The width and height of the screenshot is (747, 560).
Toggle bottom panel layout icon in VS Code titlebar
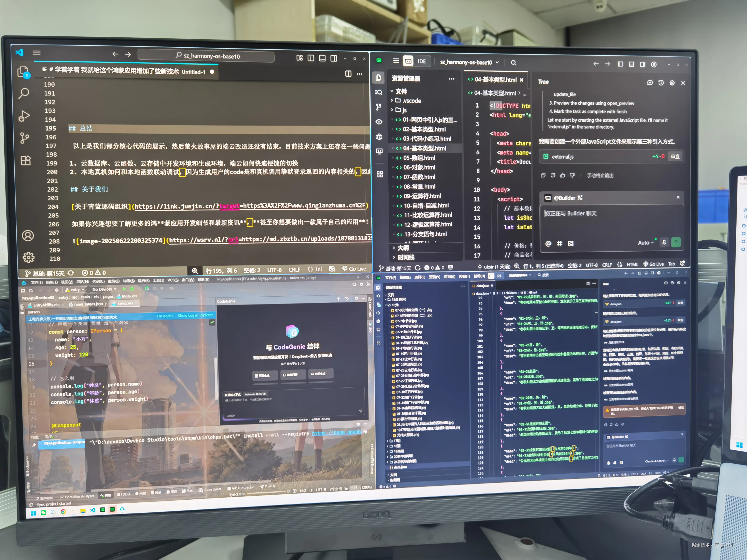tap(322, 58)
